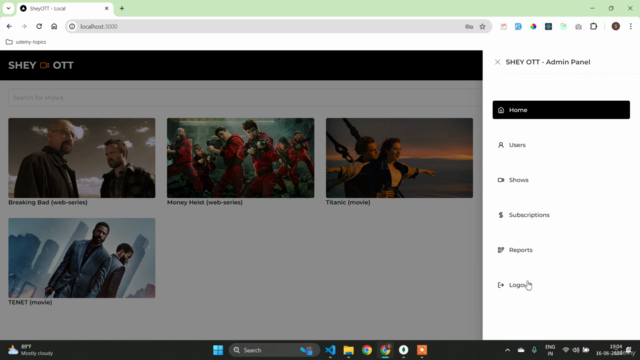This screenshot has width=640, height=360.
Task: Open a new browser tab
Action: pos(122,9)
